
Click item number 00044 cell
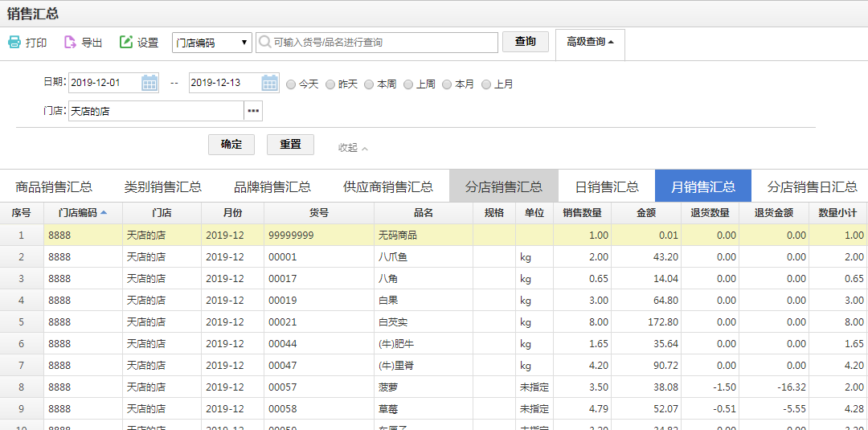pos(319,344)
